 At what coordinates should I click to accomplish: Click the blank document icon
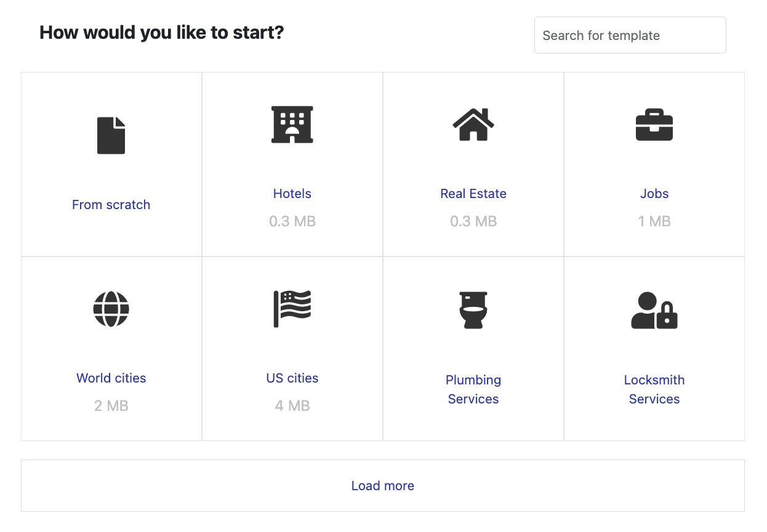coord(111,135)
